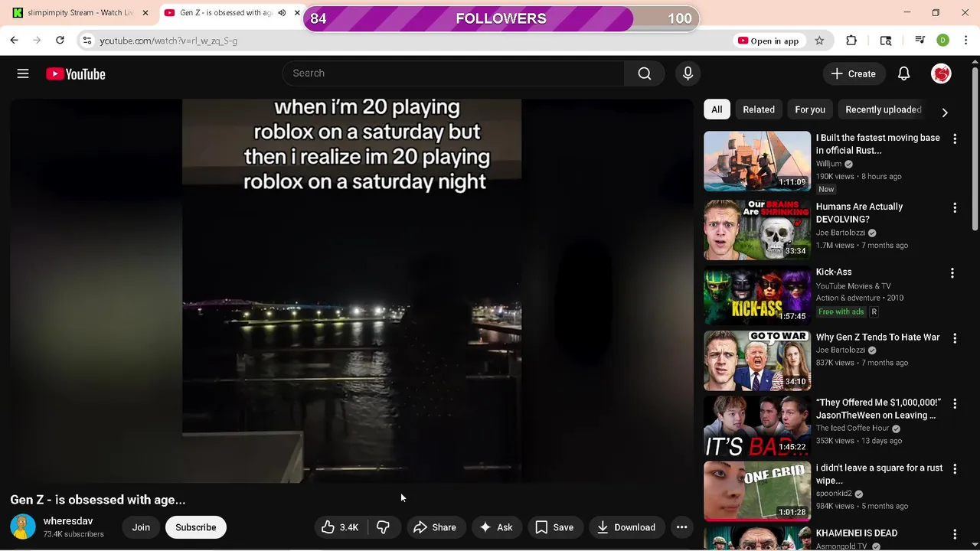The image size is (980, 551).
Task: Switch to slimpimpity Stream browser tab
Action: [79, 12]
